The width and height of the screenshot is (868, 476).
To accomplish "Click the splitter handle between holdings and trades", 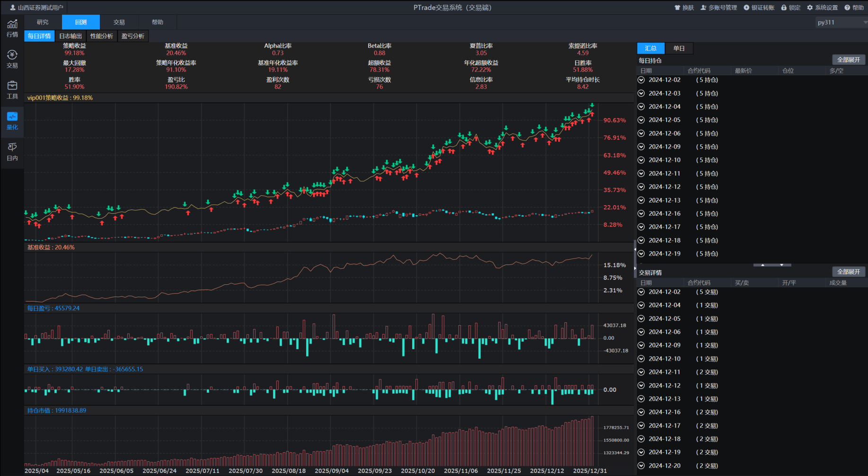I will tap(772, 265).
